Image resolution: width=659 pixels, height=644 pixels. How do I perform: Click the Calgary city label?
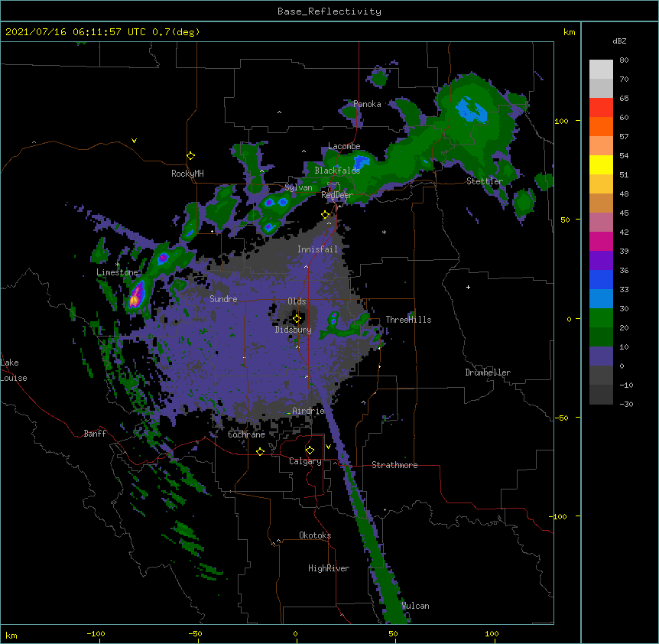coord(305,461)
